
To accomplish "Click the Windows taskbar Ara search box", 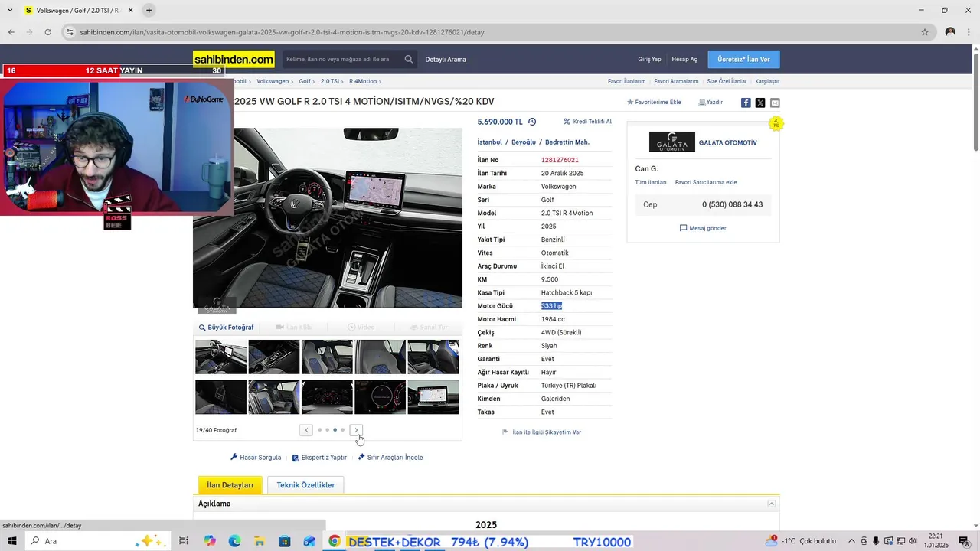I will click(98, 541).
